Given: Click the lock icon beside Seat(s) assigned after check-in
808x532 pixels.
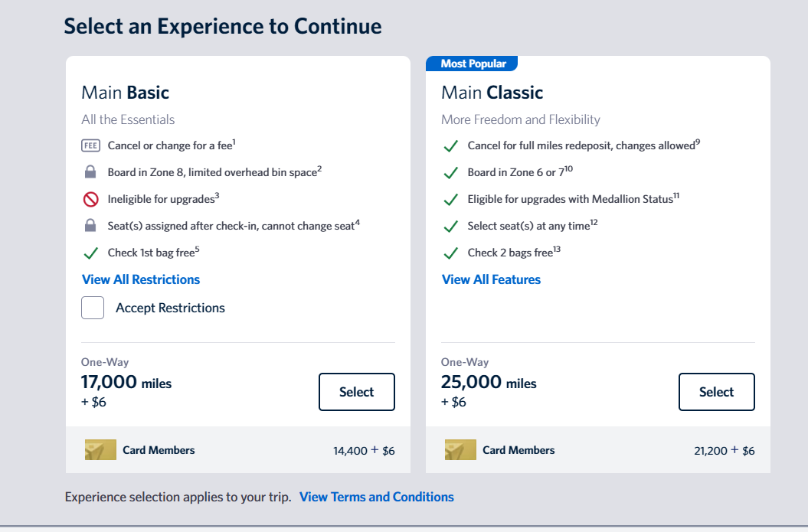Looking at the screenshot, I should tap(90, 226).
